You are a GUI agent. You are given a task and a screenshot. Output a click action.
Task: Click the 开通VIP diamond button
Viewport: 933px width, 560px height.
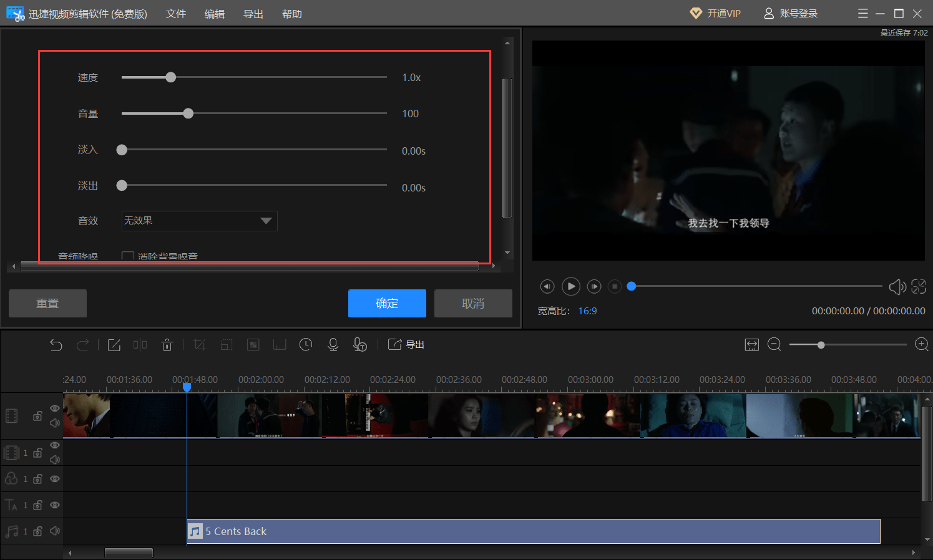pos(715,13)
